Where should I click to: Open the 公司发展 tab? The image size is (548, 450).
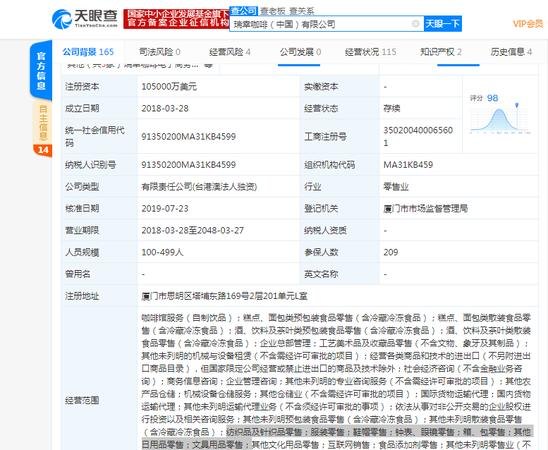coord(300,52)
